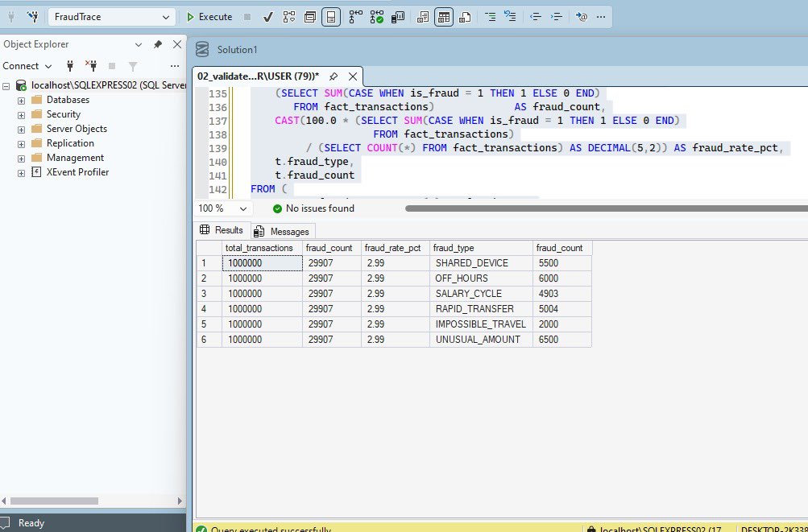Decrease line indent icon
Image resolution: width=808 pixels, height=532 pixels.
(536, 17)
